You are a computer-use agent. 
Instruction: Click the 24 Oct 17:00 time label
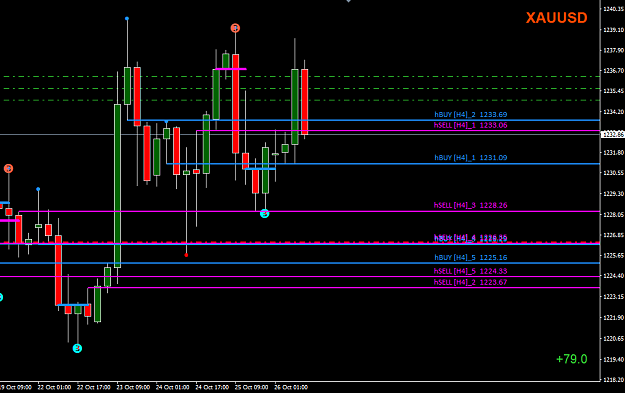tap(212, 387)
